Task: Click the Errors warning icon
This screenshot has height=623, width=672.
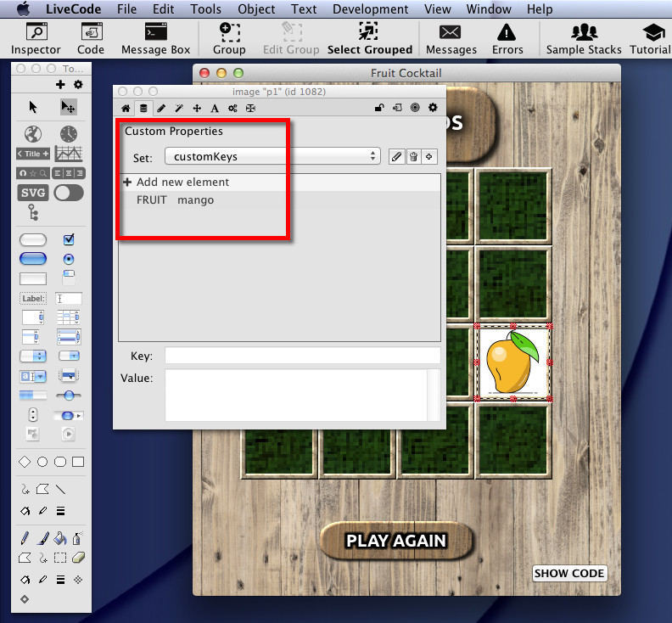Action: pyautogui.click(x=507, y=39)
